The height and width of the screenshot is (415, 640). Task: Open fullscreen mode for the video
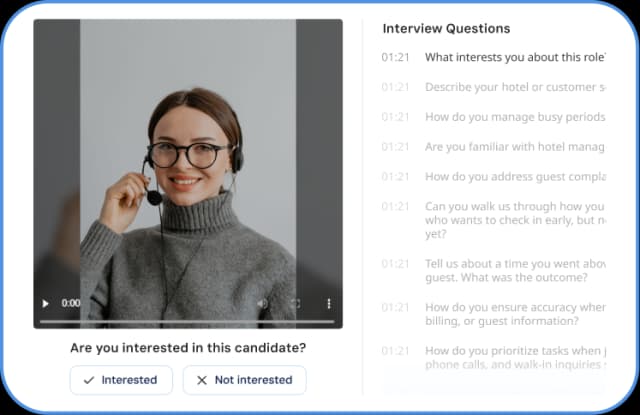[x=296, y=304]
